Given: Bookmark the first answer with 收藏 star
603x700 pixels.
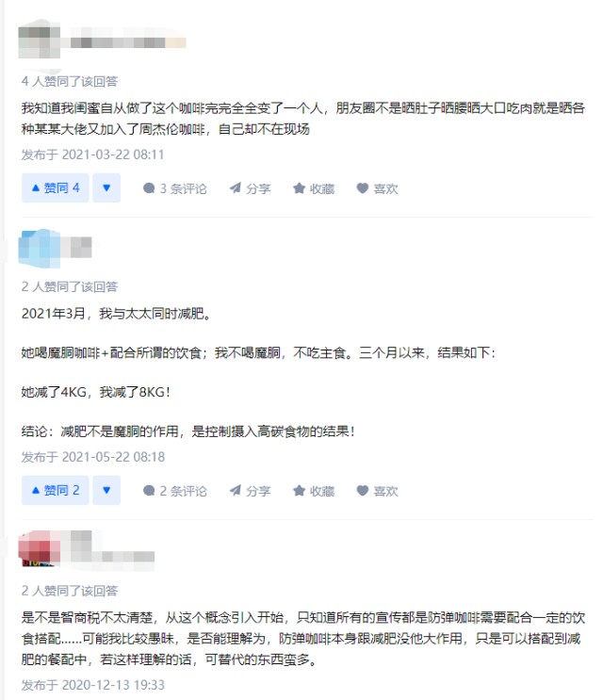Looking at the screenshot, I should pyautogui.click(x=314, y=188).
